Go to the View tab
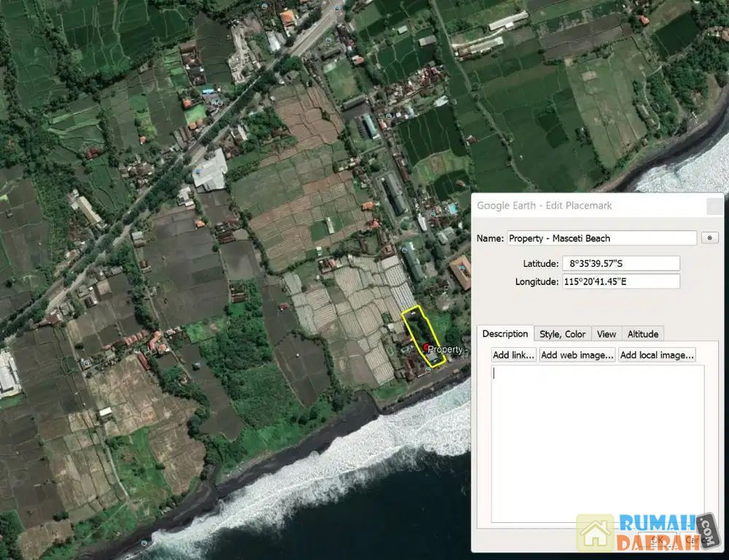Viewport: 729px width, 560px height. pyautogui.click(x=607, y=334)
